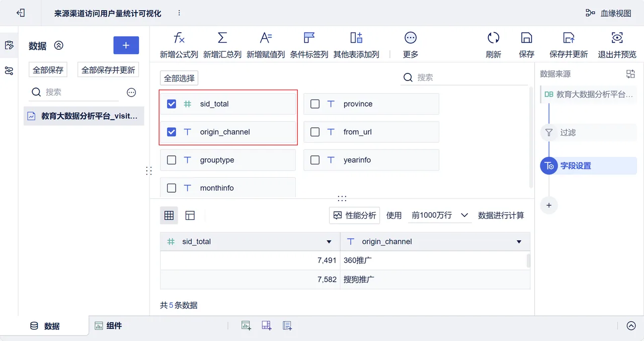Open origin_channel column header dropdown arrow
The image size is (644, 341).
tap(519, 242)
